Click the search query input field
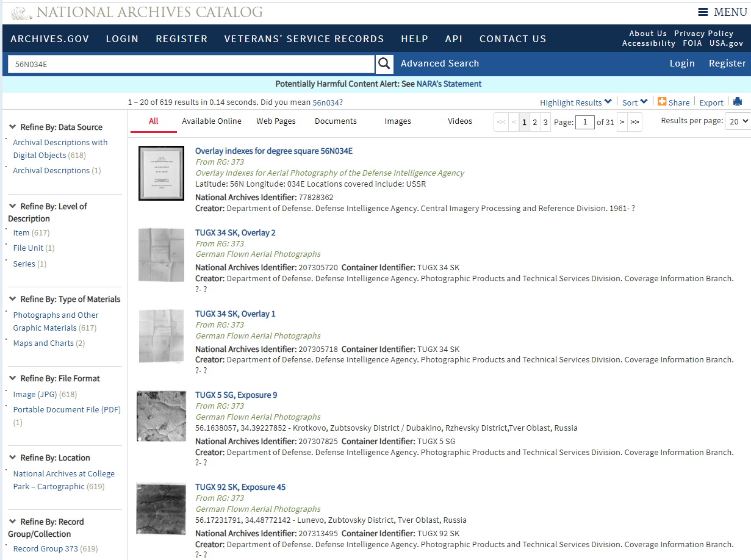Viewport: 751px width, 560px height. tap(191, 64)
